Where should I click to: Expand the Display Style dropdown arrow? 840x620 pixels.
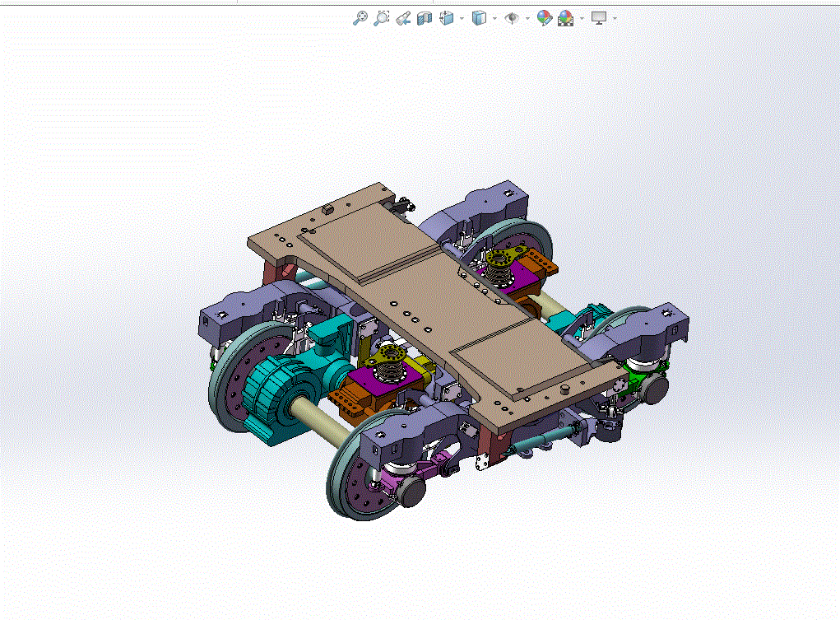click(x=494, y=19)
